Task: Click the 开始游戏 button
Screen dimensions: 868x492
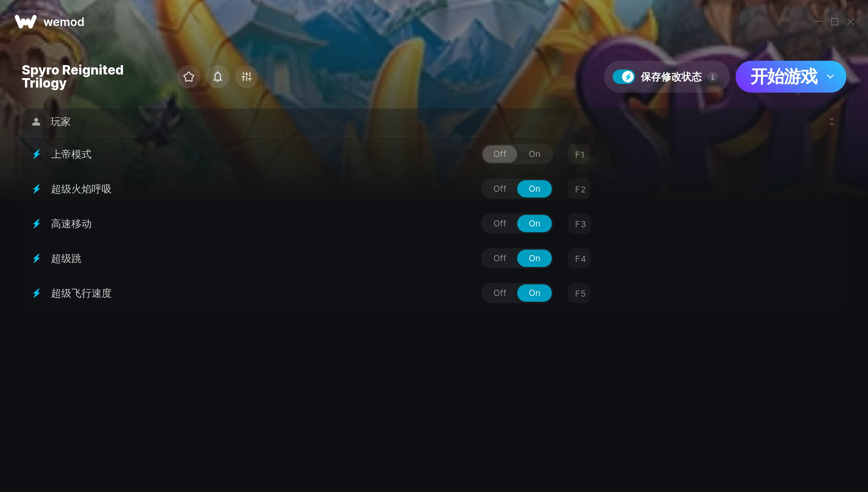Action: [x=783, y=77]
